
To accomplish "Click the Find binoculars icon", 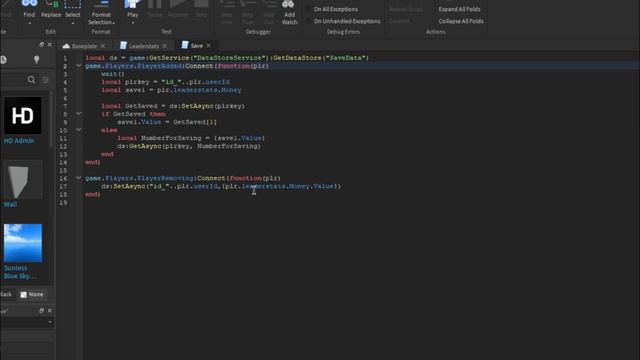I will click(29, 4).
